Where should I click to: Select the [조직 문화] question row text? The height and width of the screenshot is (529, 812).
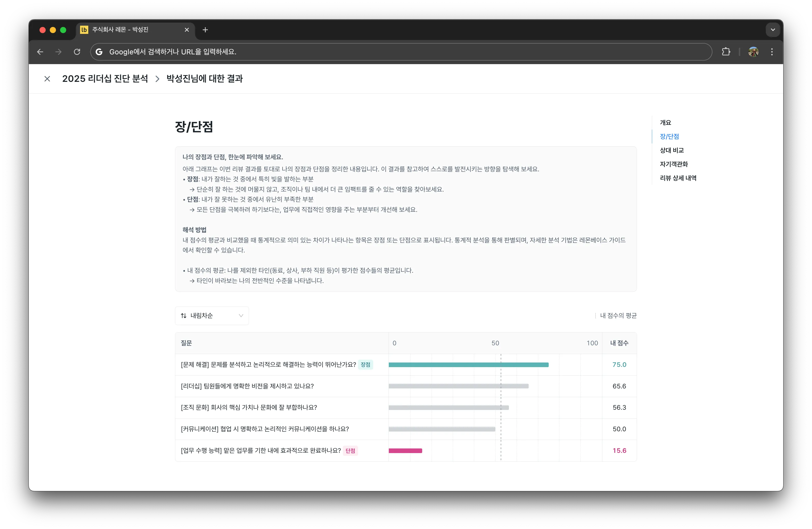[249, 407]
